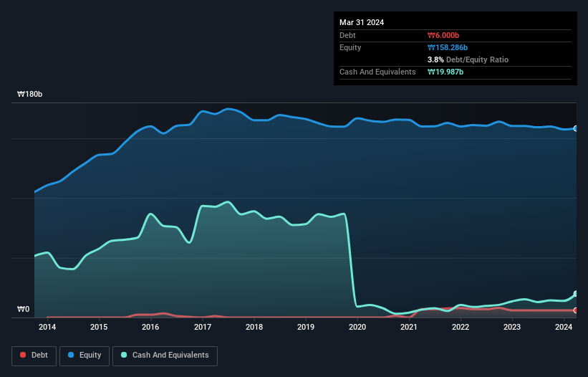Select the 2015 x-axis label
This screenshot has height=377, width=588.
(99, 327)
